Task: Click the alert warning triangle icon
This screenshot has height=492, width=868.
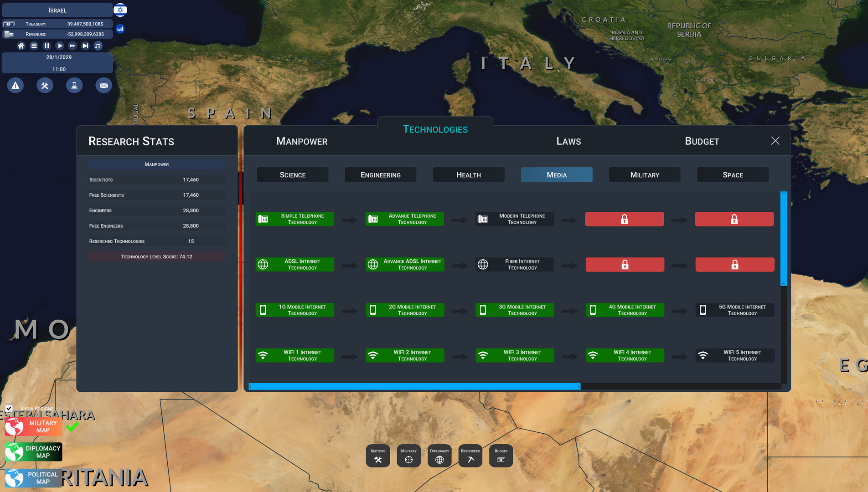Action: (15, 86)
